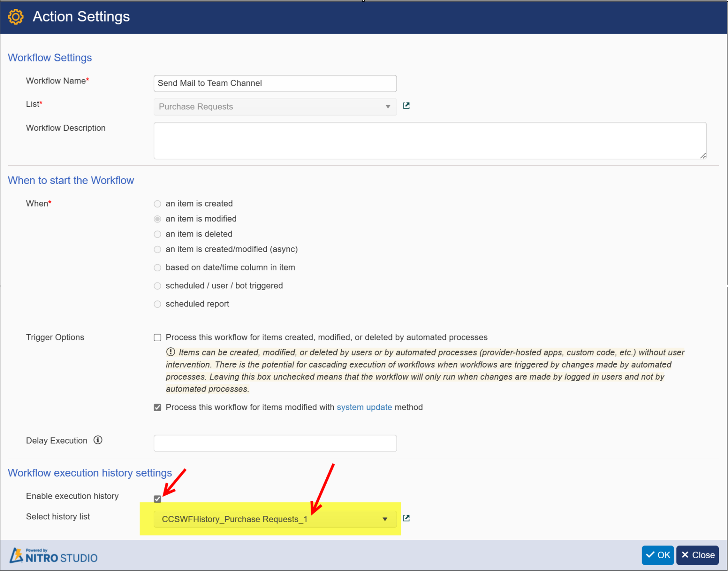Choose 'scheduled / user / bot triggered'
Image resolution: width=728 pixels, height=571 pixels.
coord(158,286)
